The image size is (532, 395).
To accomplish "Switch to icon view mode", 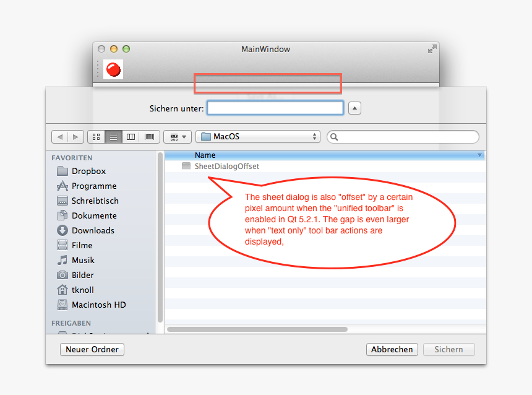I will 96,136.
